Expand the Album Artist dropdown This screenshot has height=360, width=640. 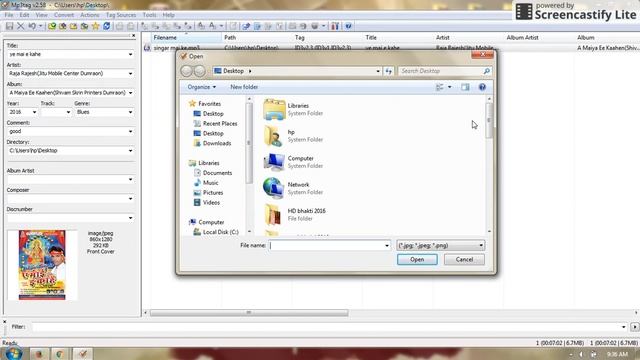pos(130,180)
